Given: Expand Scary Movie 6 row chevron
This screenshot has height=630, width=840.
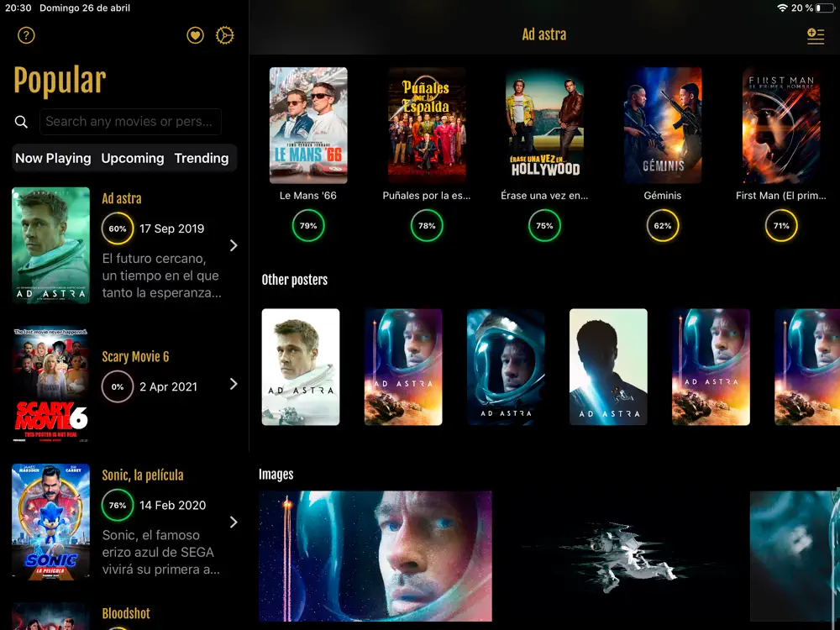Looking at the screenshot, I should click(x=234, y=384).
